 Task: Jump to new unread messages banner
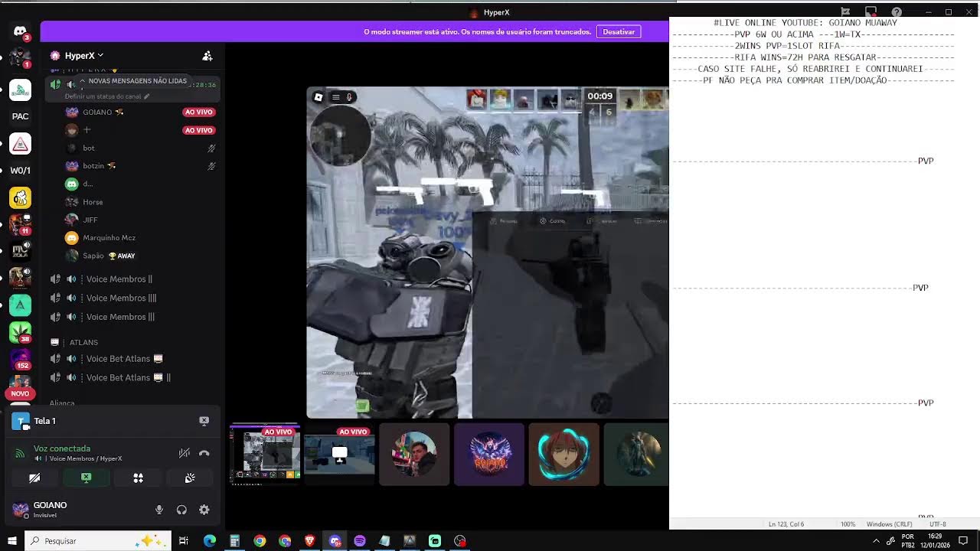[x=134, y=81]
